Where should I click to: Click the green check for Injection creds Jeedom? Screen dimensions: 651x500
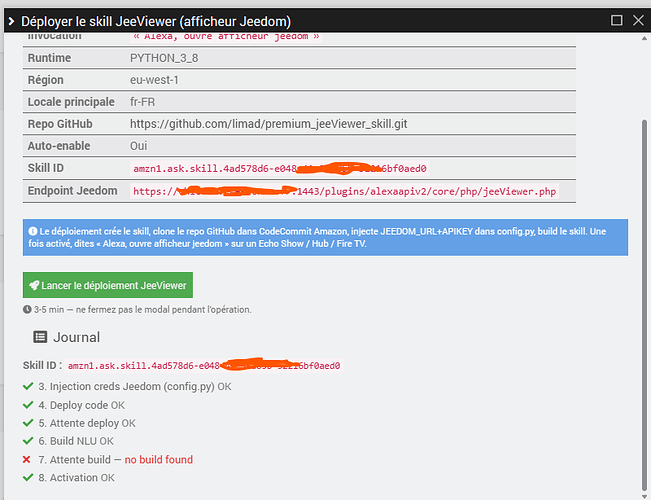coord(28,386)
